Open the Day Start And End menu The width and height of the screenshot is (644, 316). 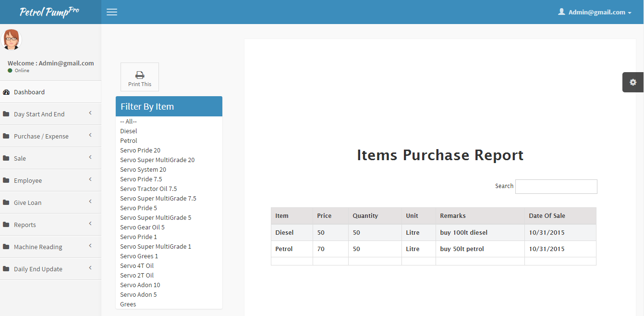(50, 114)
